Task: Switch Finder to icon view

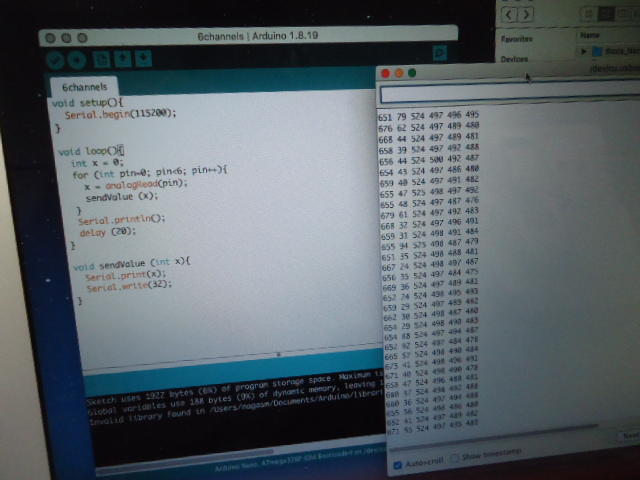Action: [588, 14]
